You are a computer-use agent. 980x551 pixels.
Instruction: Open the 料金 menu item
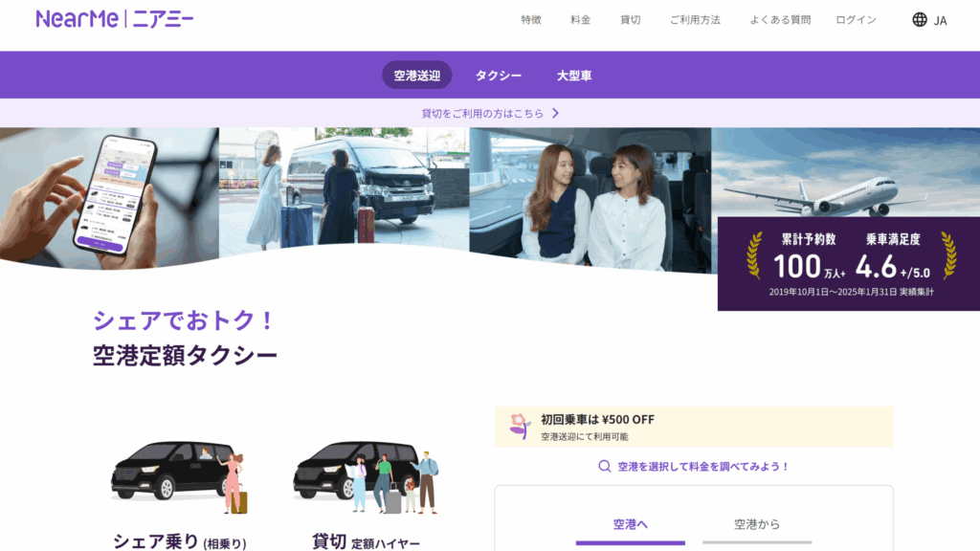(x=581, y=20)
